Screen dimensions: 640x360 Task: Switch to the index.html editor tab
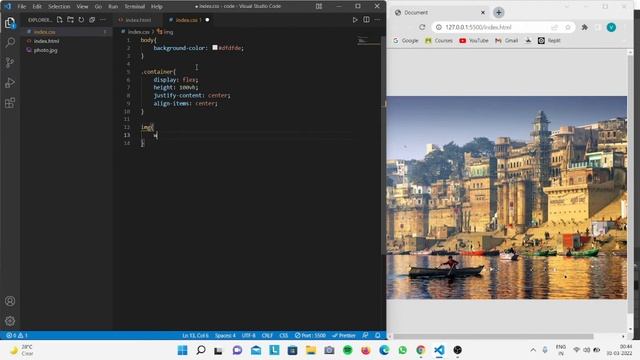pos(138,20)
